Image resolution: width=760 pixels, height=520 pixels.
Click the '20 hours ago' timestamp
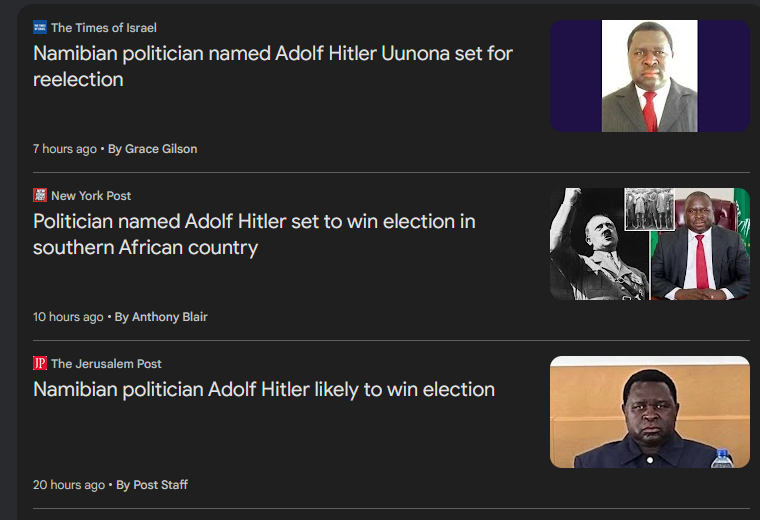(68, 485)
